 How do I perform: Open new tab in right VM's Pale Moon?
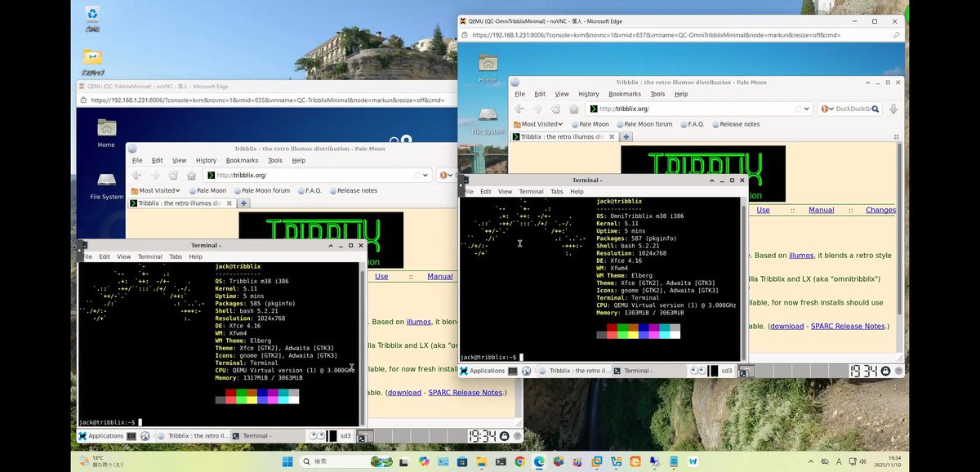coord(626,136)
